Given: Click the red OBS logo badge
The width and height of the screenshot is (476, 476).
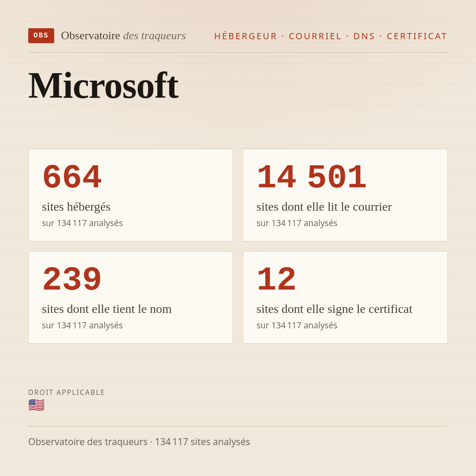Looking at the screenshot, I should [x=41, y=36].
